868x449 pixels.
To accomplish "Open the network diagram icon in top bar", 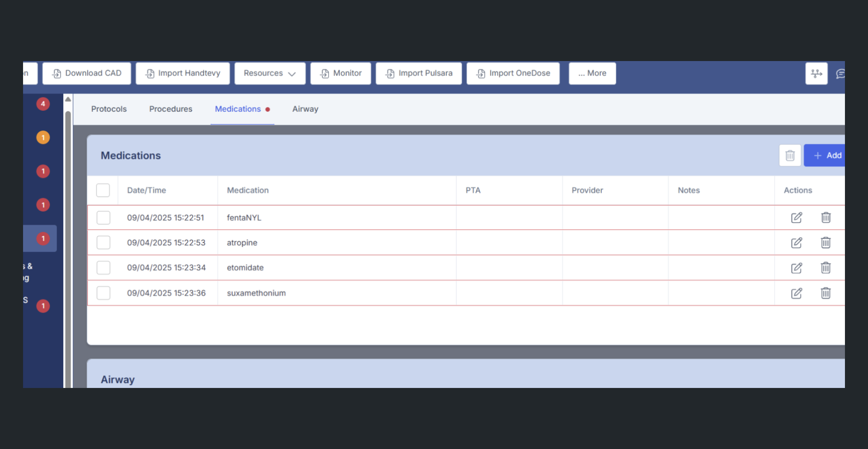I will coord(816,73).
